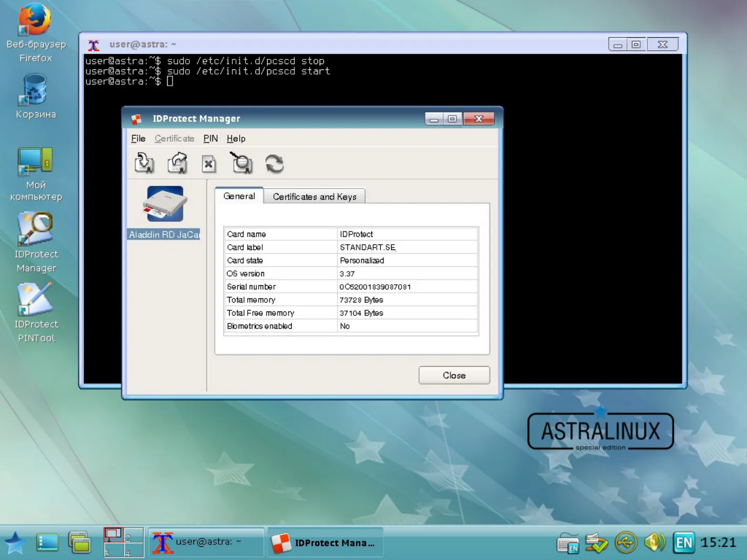Click the export certificate toolbar icon
Image resolution: width=747 pixels, height=560 pixels.
coord(178,163)
